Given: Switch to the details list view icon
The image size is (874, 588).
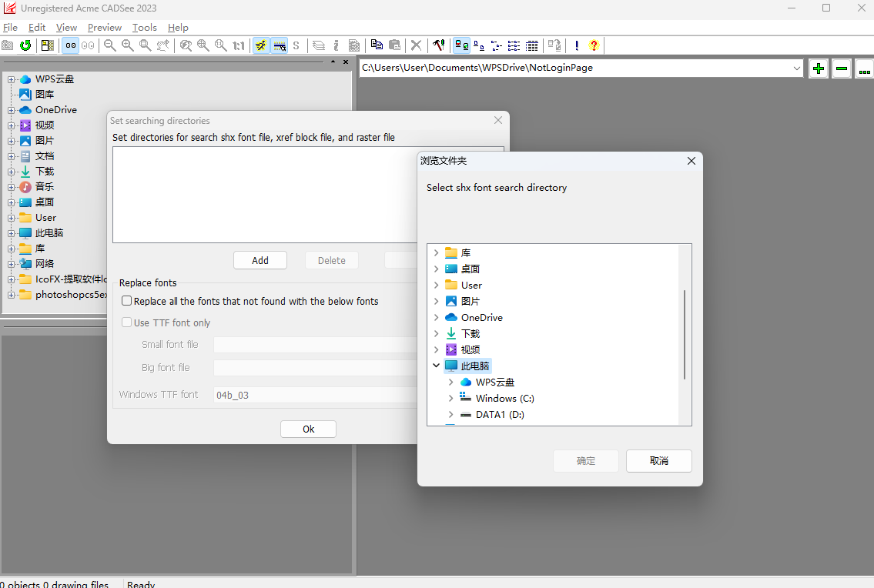Looking at the screenshot, I should pos(514,45).
